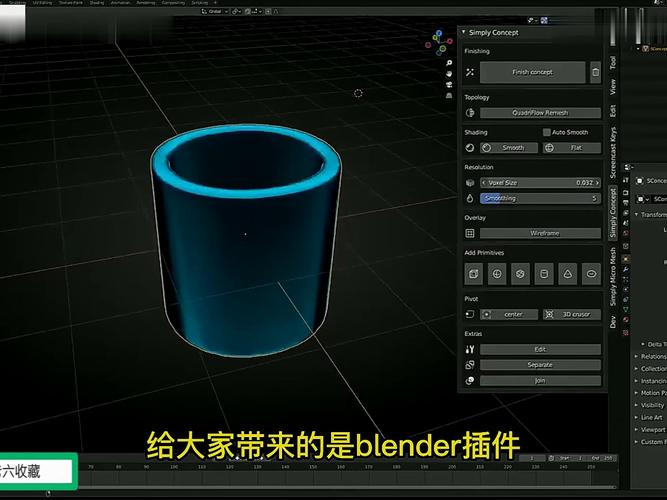The width and height of the screenshot is (667, 500).
Task: Click the Finish concept button
Action: click(533, 72)
